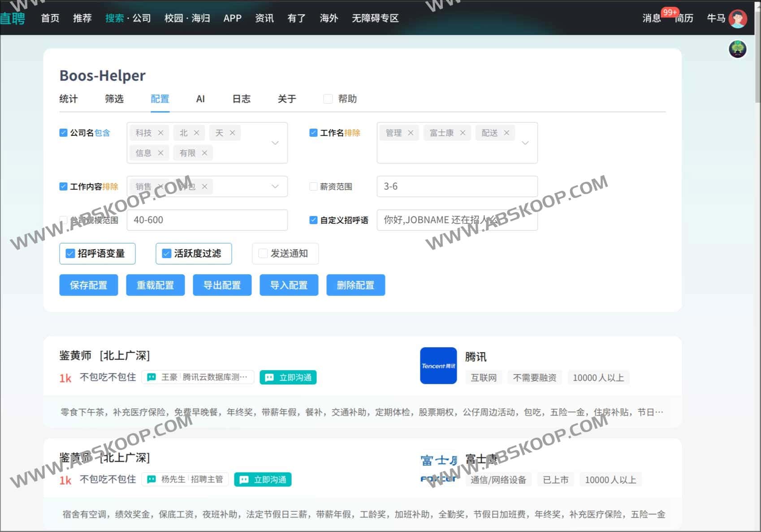Image resolution: width=761 pixels, height=532 pixels.
Task: Switch to the 日志 tab
Action: point(241,99)
